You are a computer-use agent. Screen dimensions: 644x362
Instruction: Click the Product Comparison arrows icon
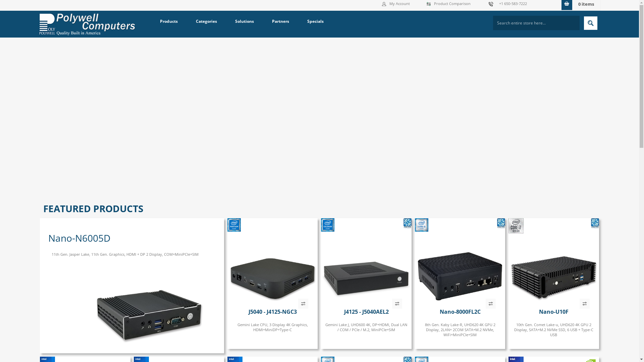tap(429, 4)
